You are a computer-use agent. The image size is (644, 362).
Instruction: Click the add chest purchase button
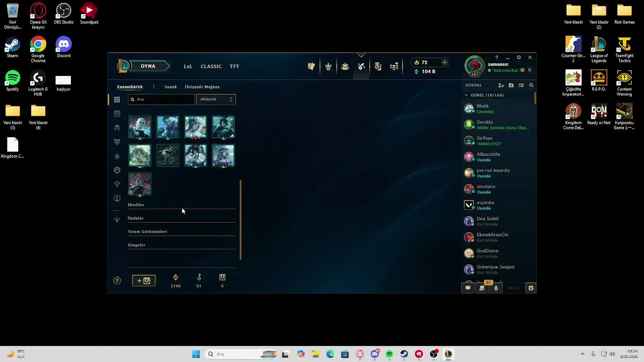point(144,281)
